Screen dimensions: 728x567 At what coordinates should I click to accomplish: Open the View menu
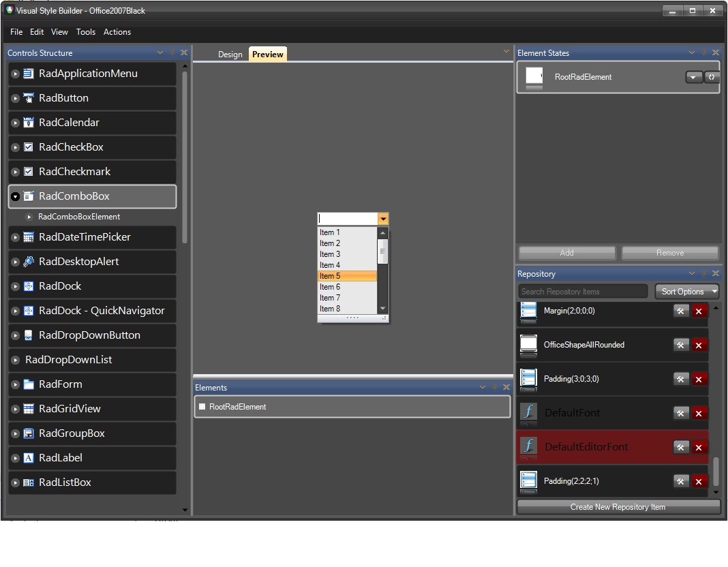click(59, 32)
